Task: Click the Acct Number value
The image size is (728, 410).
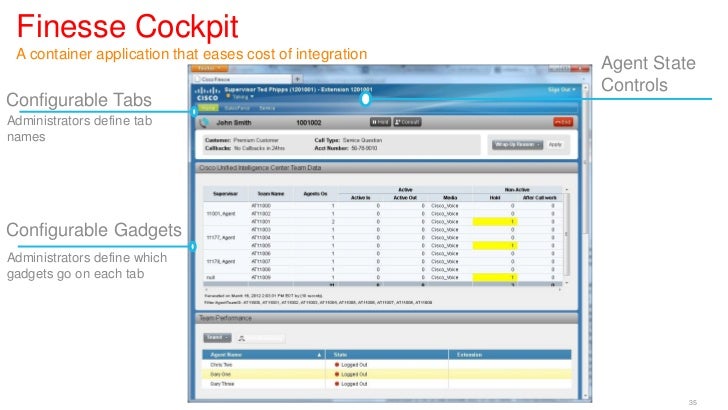Action: tap(364, 148)
